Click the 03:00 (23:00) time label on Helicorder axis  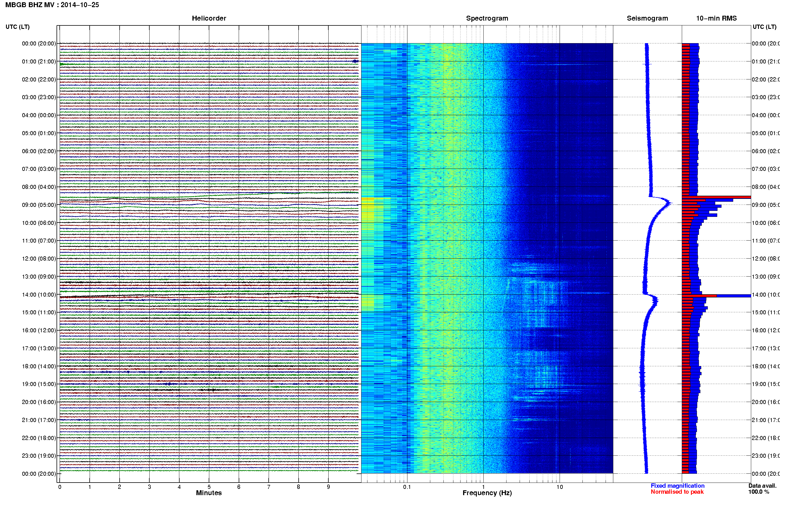pos(39,97)
